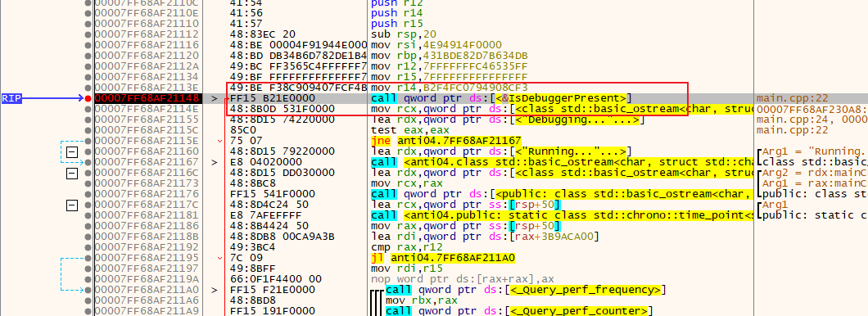Toggle the red breakpoint at 00007FF68AF21148
Image resolution: width=868 pixels, height=316 pixels.
[x=88, y=98]
